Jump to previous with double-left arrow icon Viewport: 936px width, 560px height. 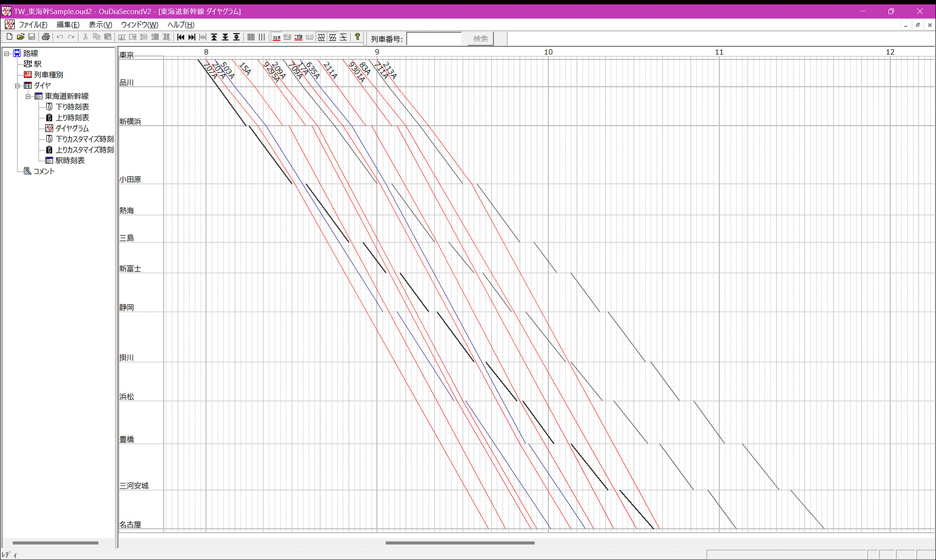[x=181, y=37]
